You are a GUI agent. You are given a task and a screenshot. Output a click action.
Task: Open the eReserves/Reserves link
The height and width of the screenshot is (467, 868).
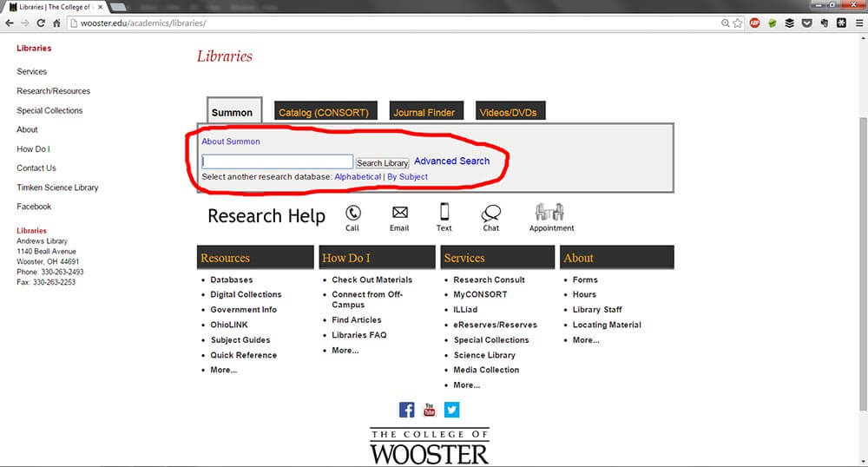coord(496,325)
